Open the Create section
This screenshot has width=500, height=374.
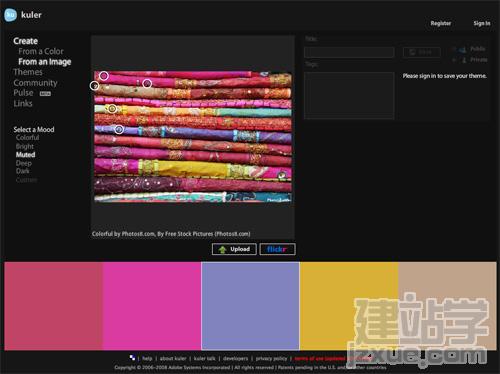[25, 41]
